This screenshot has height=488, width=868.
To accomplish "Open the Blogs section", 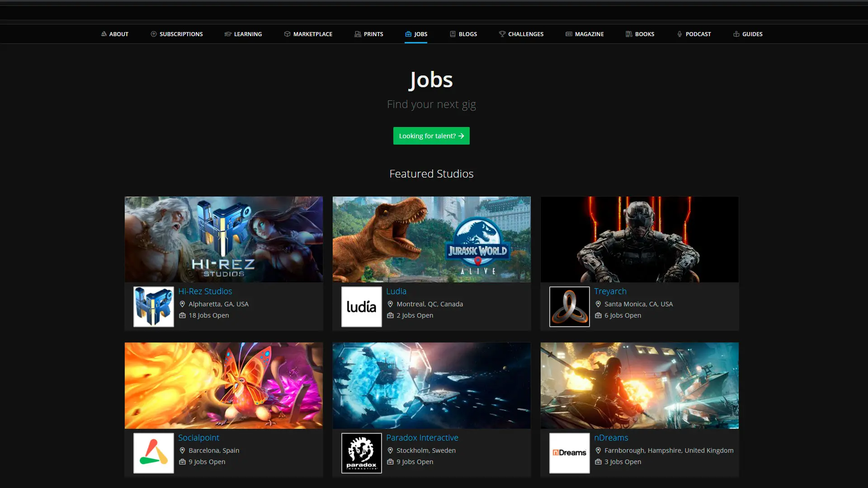I will point(468,34).
